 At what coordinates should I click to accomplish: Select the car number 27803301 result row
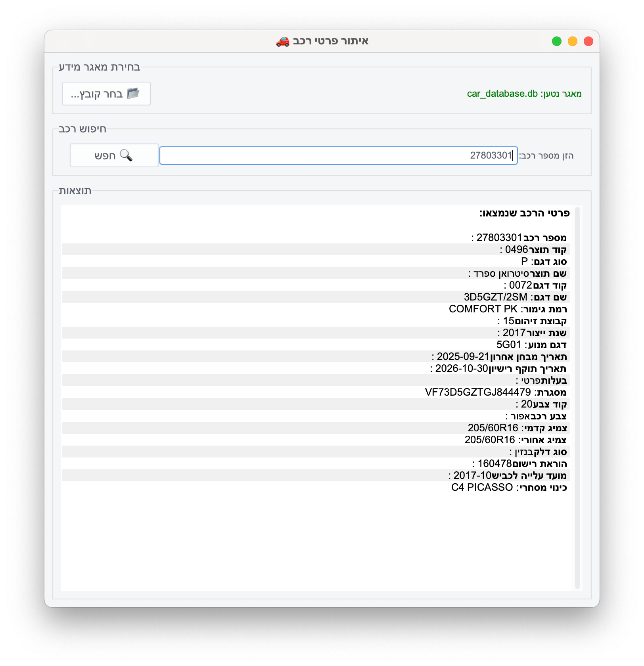click(x=519, y=237)
